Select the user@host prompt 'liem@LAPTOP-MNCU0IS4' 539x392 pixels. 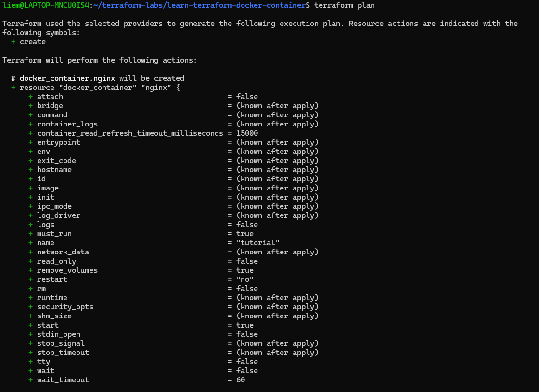46,5
